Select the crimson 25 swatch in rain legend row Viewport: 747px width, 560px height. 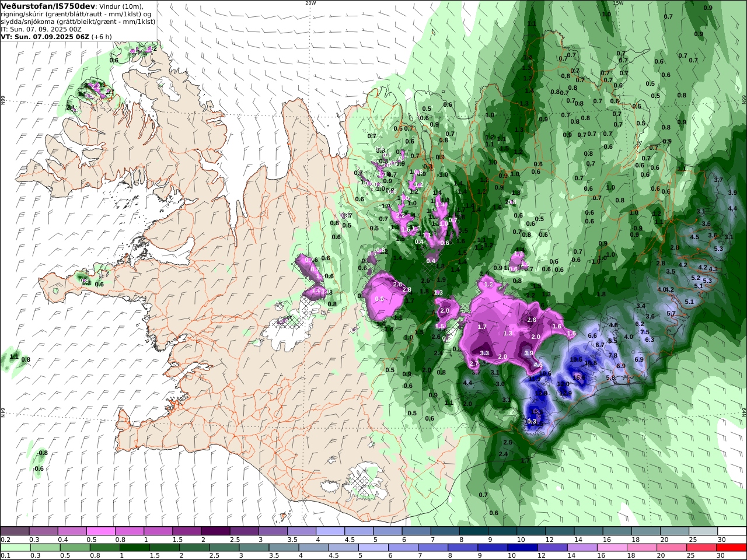click(702, 548)
